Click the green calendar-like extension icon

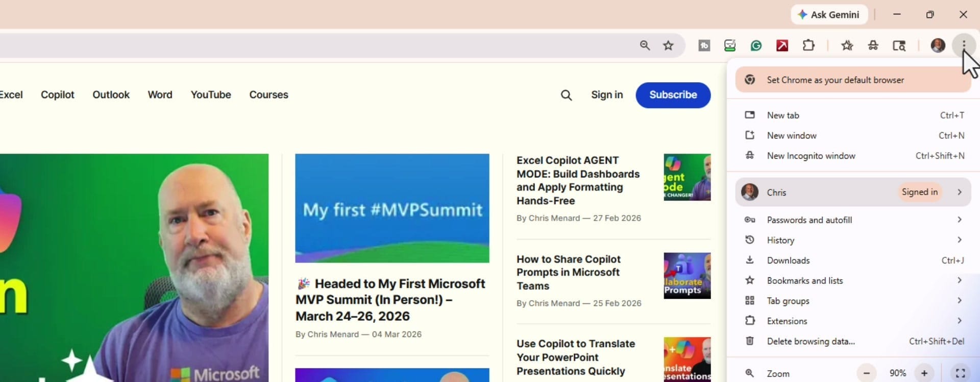730,45
